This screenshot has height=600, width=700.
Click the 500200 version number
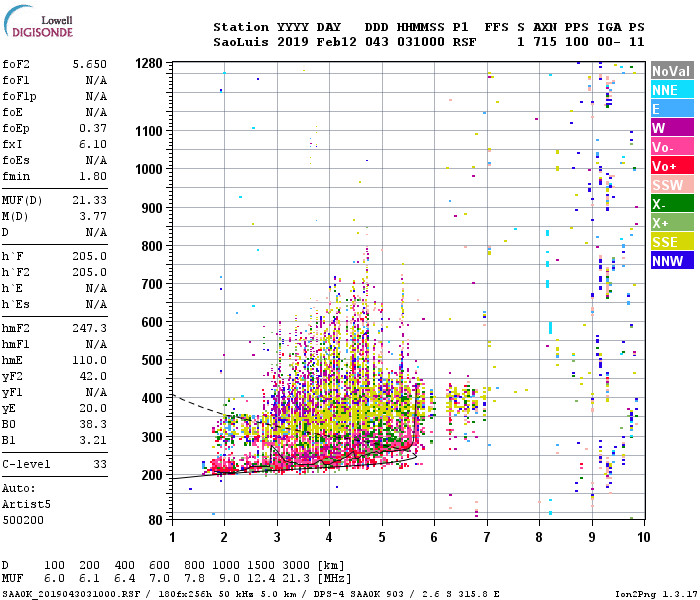coord(23,520)
